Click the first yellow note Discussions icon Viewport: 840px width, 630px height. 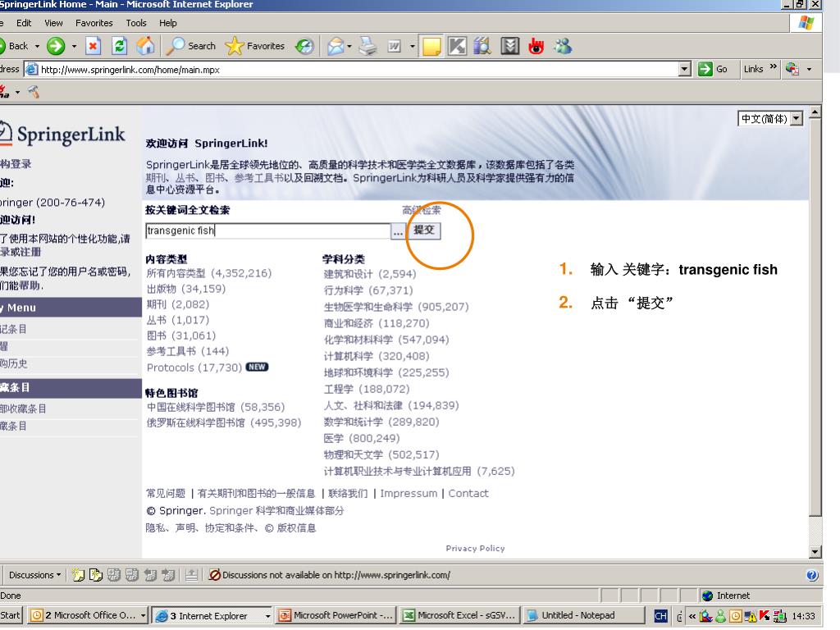pos(78,575)
